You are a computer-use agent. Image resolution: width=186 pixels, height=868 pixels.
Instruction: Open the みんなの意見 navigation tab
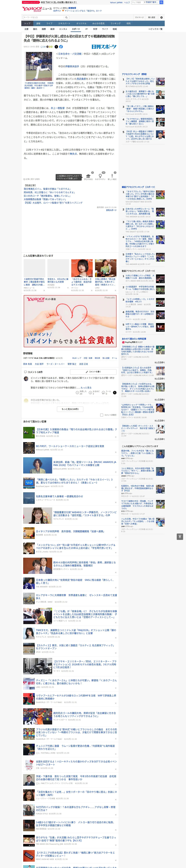pos(98,23)
